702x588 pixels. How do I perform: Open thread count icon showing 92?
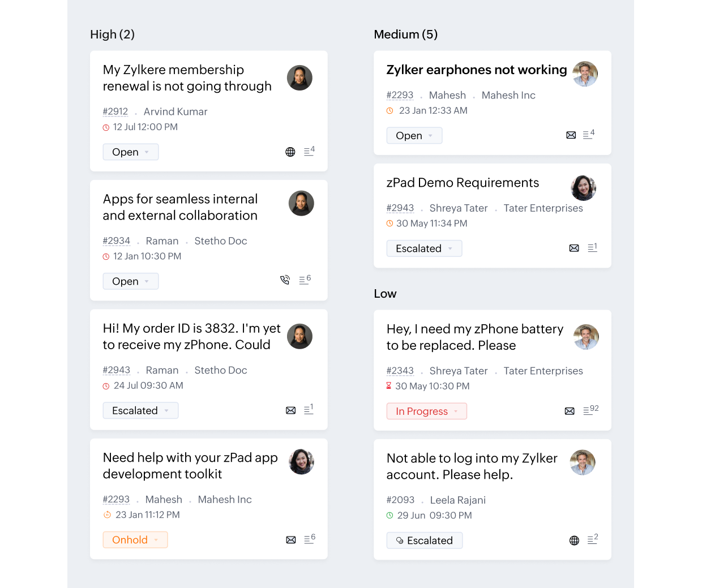(x=590, y=410)
